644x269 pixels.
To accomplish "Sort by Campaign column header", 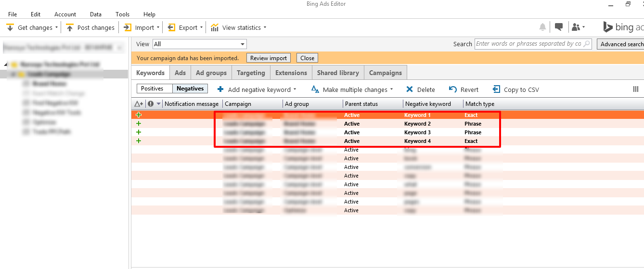I will 253,103.
